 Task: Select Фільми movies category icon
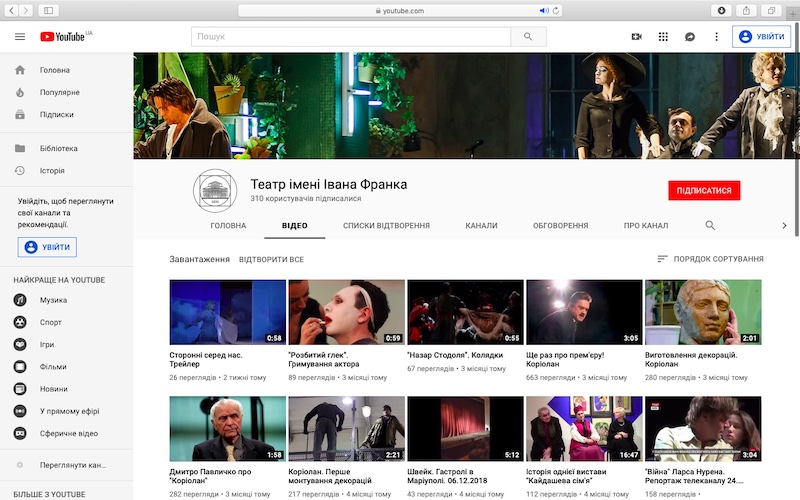[x=20, y=366]
